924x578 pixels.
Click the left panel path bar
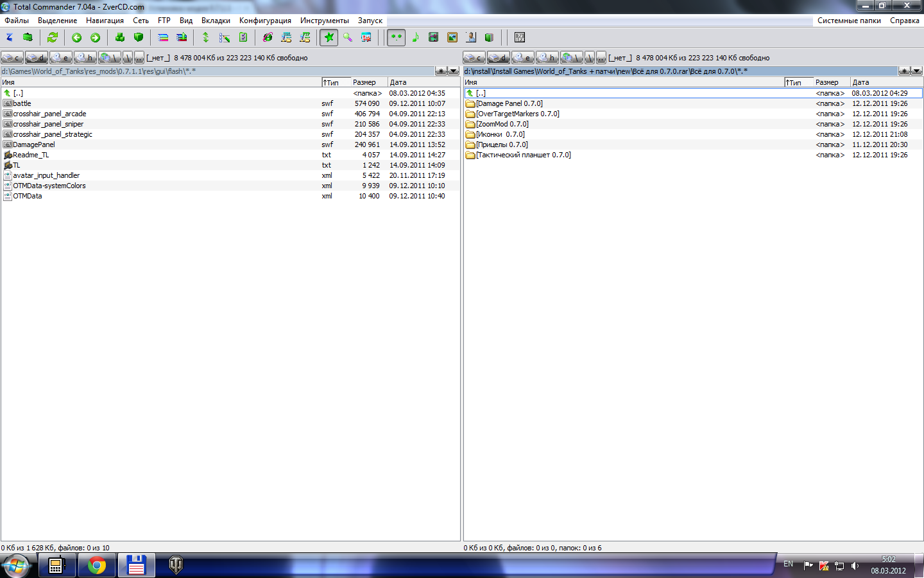tap(218, 71)
